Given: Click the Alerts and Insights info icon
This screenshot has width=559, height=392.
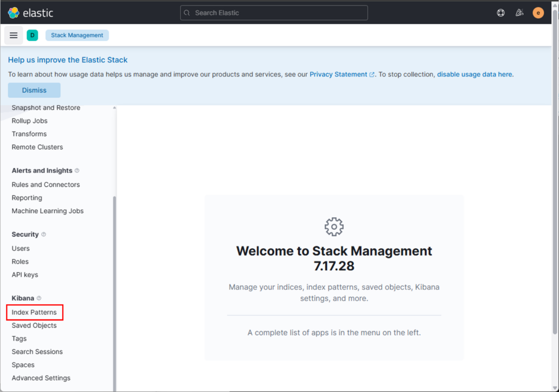Looking at the screenshot, I should [x=77, y=170].
